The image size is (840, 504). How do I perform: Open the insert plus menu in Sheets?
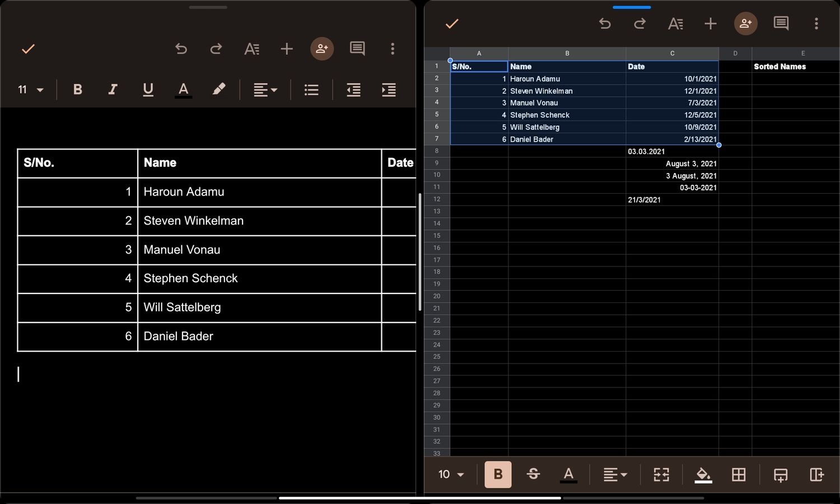711,24
